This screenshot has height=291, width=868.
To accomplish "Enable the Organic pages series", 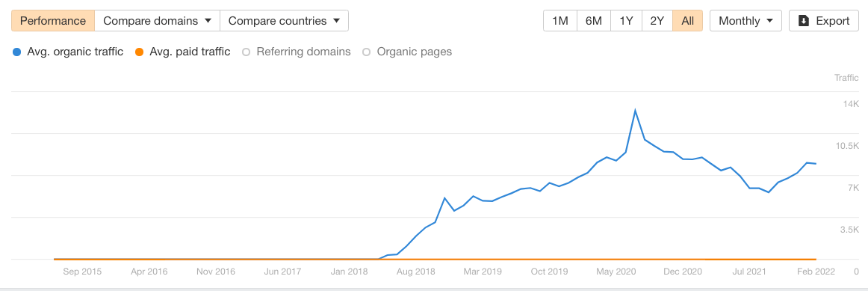I will 407,52.
